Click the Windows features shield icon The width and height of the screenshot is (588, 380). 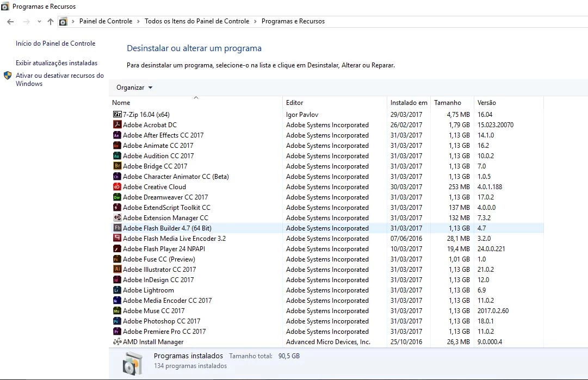click(x=8, y=76)
